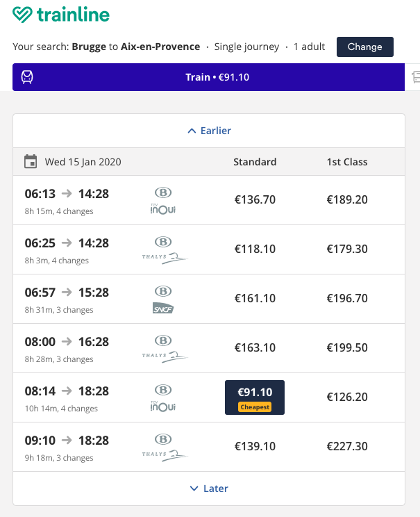Click the calendar icon beside Wed 15 Jan
Image resolution: width=420 pixels, height=517 pixels.
point(31,162)
